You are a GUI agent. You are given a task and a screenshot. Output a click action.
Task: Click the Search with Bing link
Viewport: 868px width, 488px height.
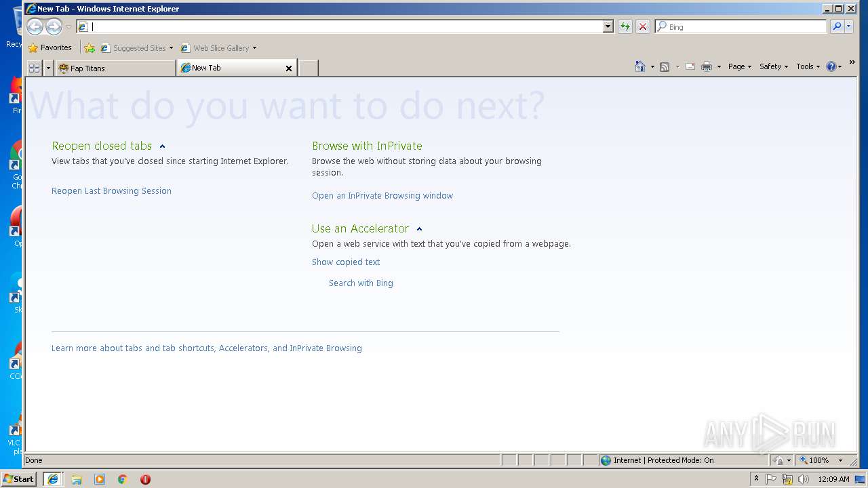coord(361,283)
